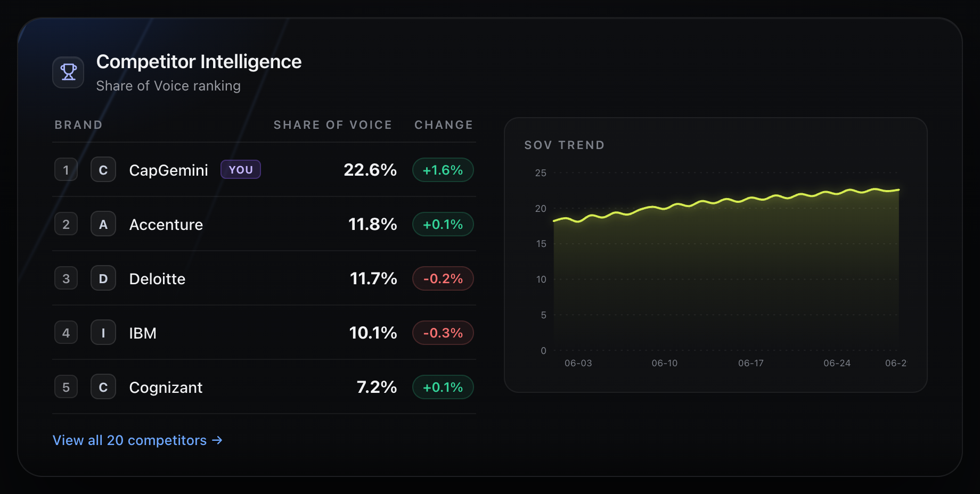Screen dimensions: 980x494
Task: Click the trophy icon beside Competitor Intelligence
Action: coord(68,72)
